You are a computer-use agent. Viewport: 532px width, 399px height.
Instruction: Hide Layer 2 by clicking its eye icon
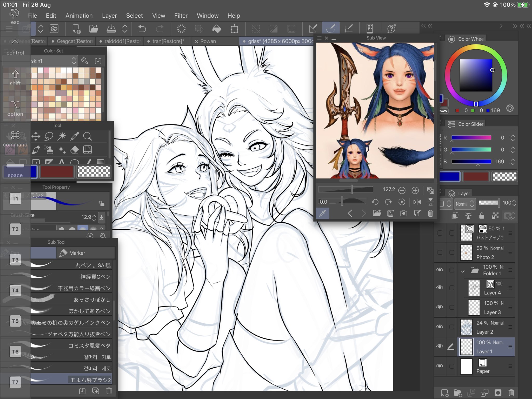pos(440,327)
